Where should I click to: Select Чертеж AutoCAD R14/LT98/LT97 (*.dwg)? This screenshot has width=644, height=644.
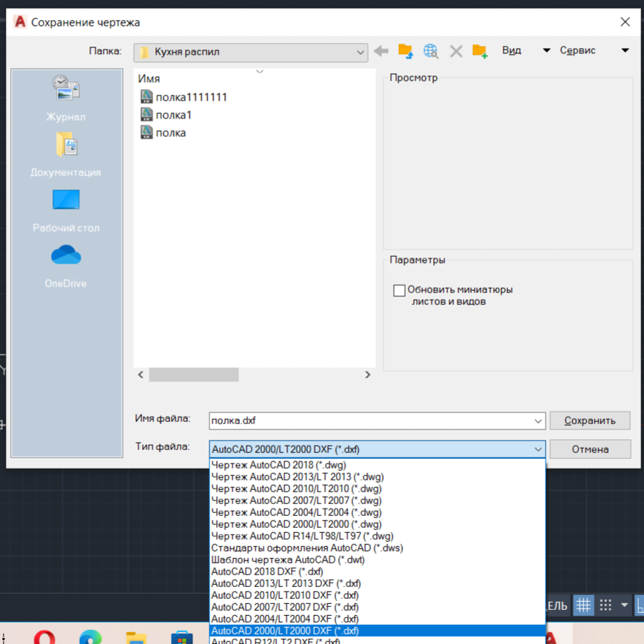click(377, 537)
